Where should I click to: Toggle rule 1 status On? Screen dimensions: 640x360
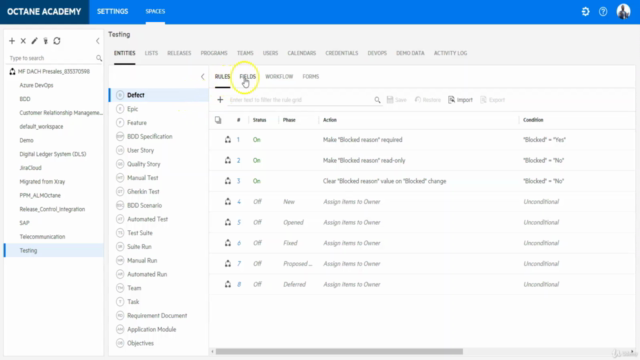click(x=256, y=140)
